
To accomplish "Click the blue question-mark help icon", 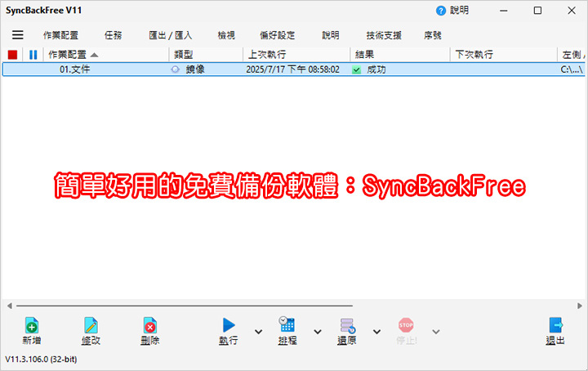I will pyautogui.click(x=441, y=11).
